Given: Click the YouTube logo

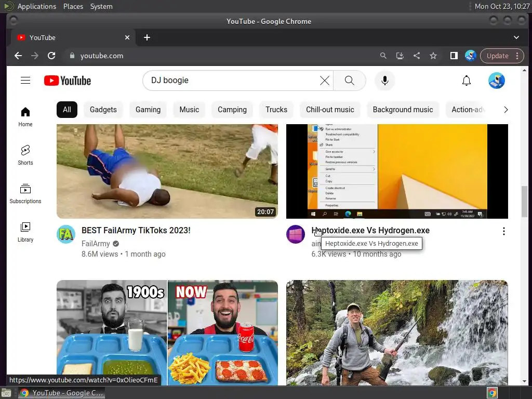Looking at the screenshot, I should tap(68, 81).
